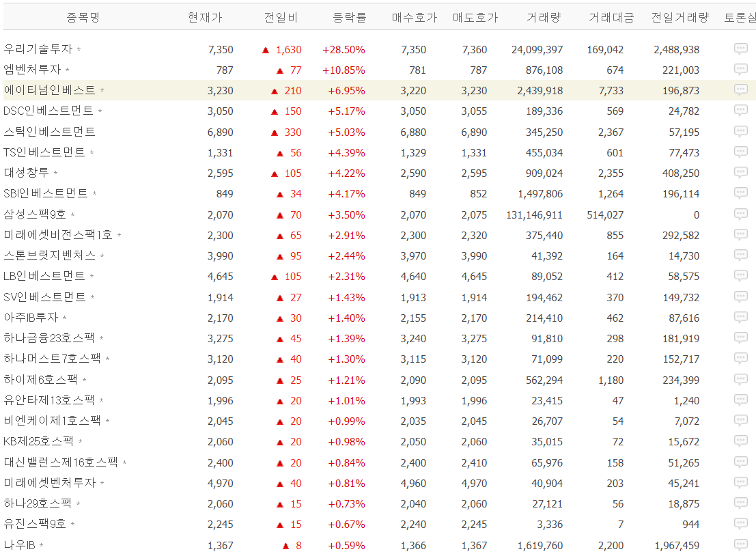Open discussion icon for LB인베스트먼트 row
The width and height of the screenshot is (756, 556).
tap(740, 275)
